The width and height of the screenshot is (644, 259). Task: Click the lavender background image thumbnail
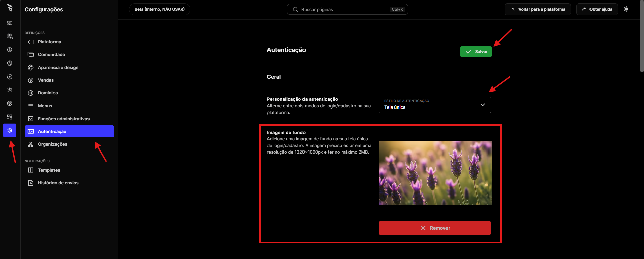(x=435, y=173)
